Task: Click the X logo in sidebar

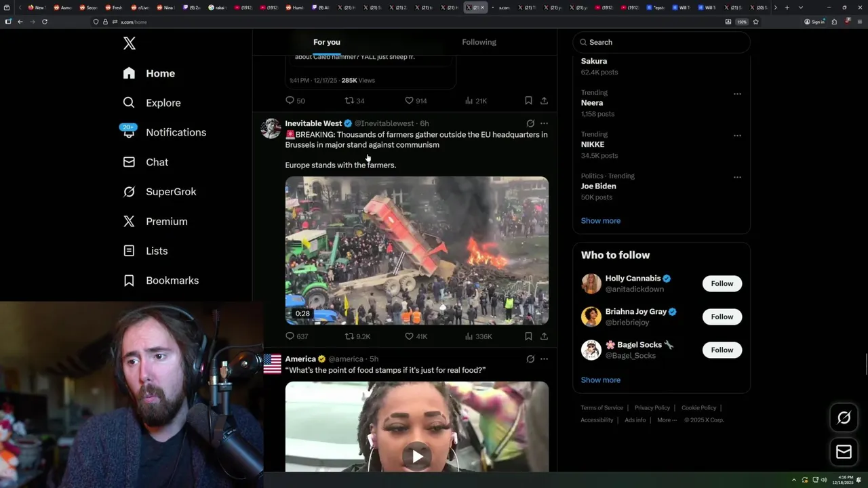Action: pyautogui.click(x=130, y=43)
